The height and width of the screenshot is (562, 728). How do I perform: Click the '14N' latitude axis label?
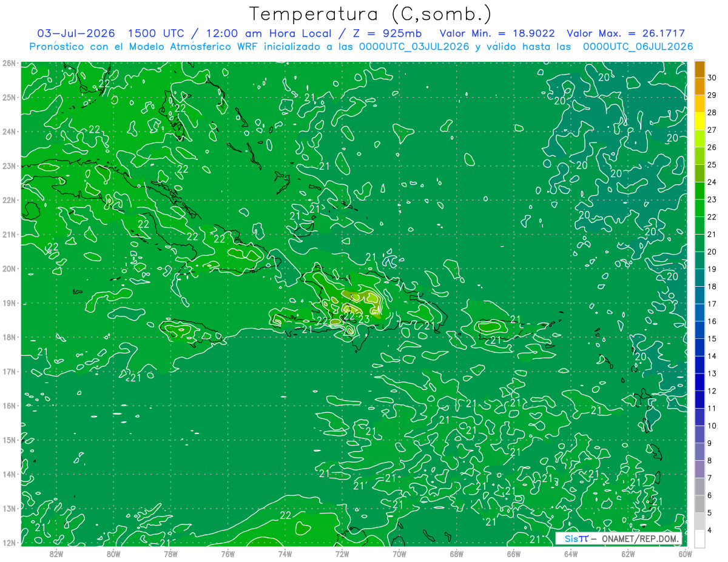pyautogui.click(x=8, y=474)
